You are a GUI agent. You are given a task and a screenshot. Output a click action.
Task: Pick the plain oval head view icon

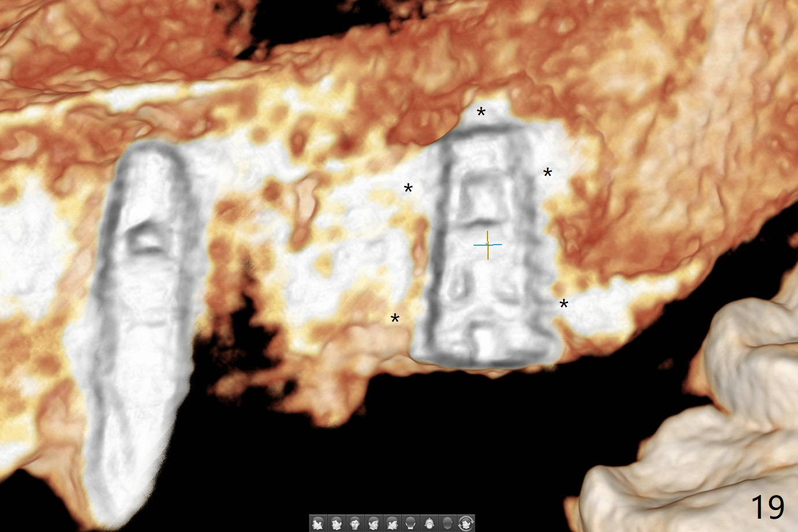click(448, 523)
